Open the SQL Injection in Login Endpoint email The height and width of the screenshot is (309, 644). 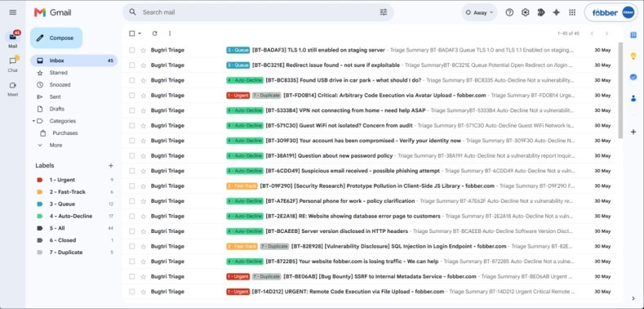point(369,246)
